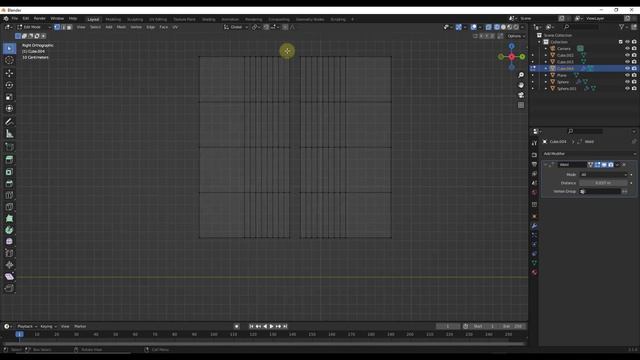Play the animation forward
640x360 pixels.
tap(271, 327)
